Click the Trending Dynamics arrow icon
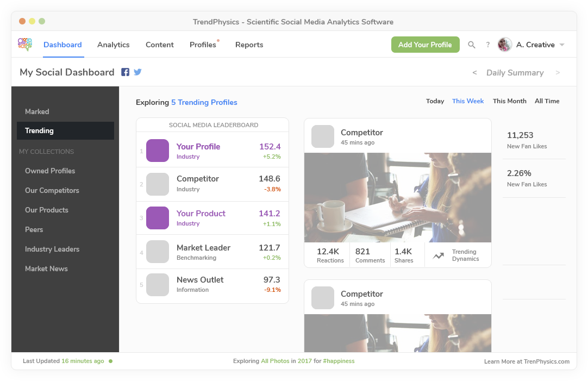This screenshot has height=381, width=588. tap(439, 256)
